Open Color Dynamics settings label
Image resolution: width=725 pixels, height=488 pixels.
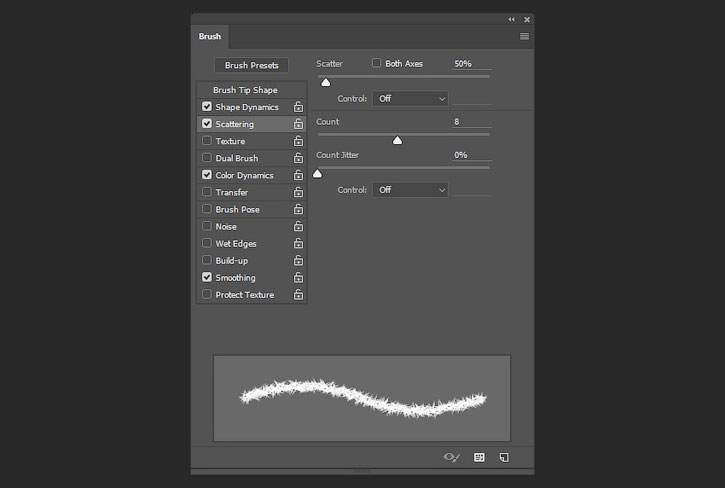pyautogui.click(x=244, y=175)
